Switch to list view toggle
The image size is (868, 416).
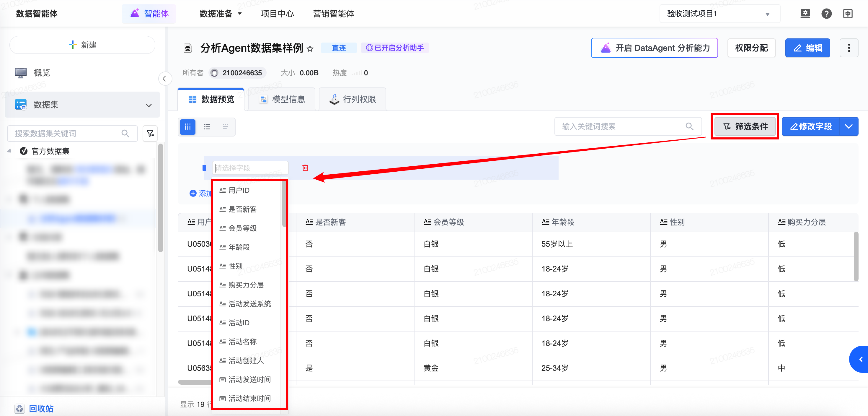[207, 127]
